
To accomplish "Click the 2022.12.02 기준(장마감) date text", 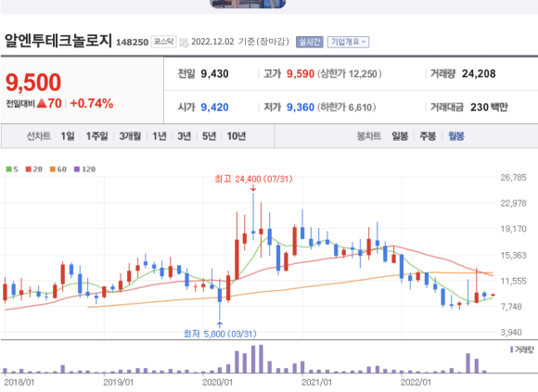I will coord(240,42).
